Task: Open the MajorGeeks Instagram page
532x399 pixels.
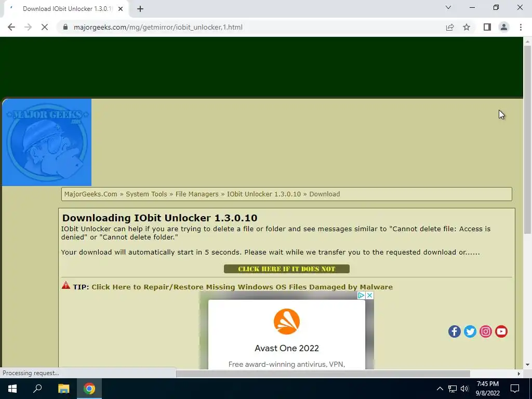Action: (x=486, y=331)
